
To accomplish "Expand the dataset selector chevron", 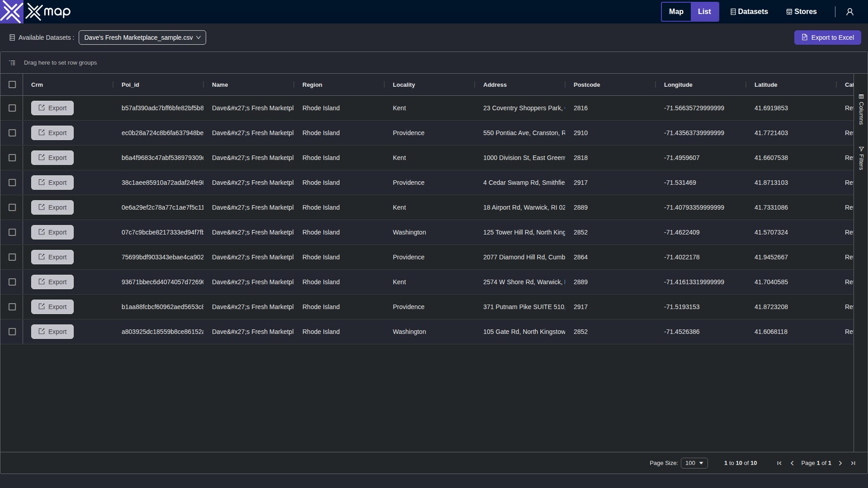I will coord(199,38).
